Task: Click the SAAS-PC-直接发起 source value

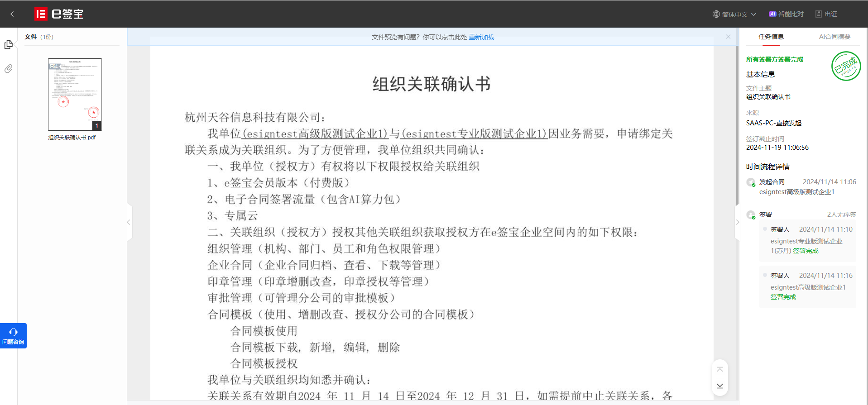Action: click(774, 123)
